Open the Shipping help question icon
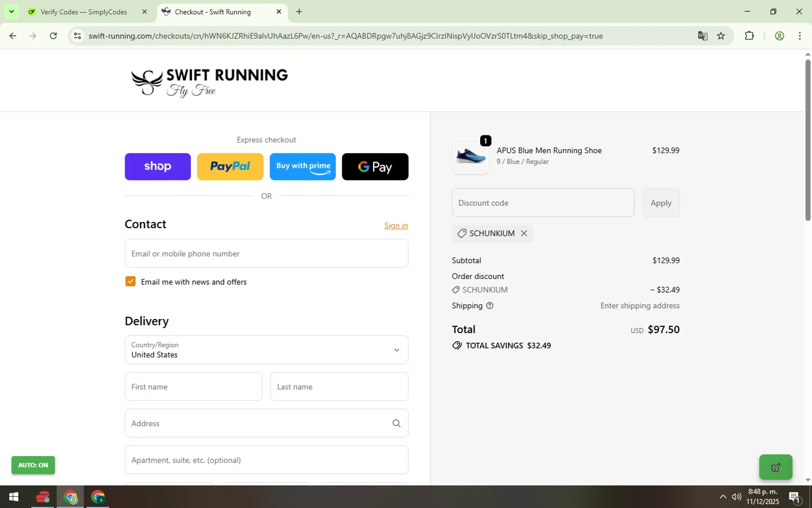This screenshot has height=508, width=812. pos(490,305)
